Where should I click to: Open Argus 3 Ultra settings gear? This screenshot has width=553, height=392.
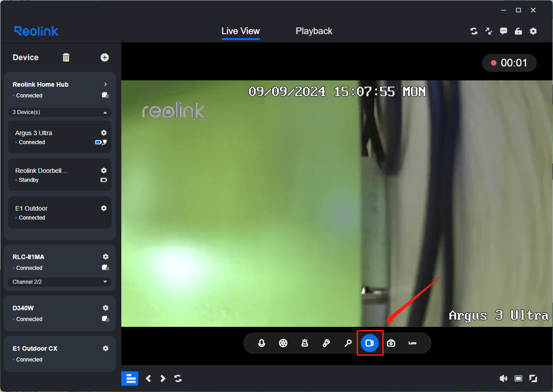104,133
